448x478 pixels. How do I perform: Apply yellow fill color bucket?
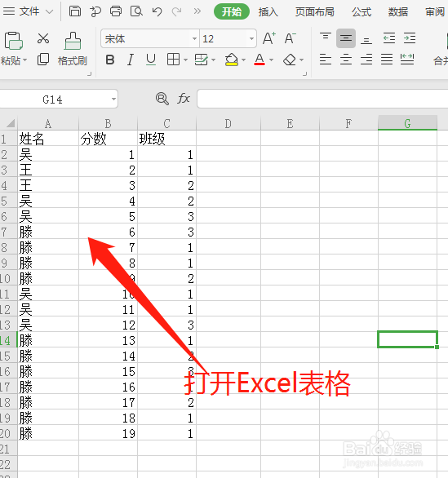pyautogui.click(x=232, y=60)
